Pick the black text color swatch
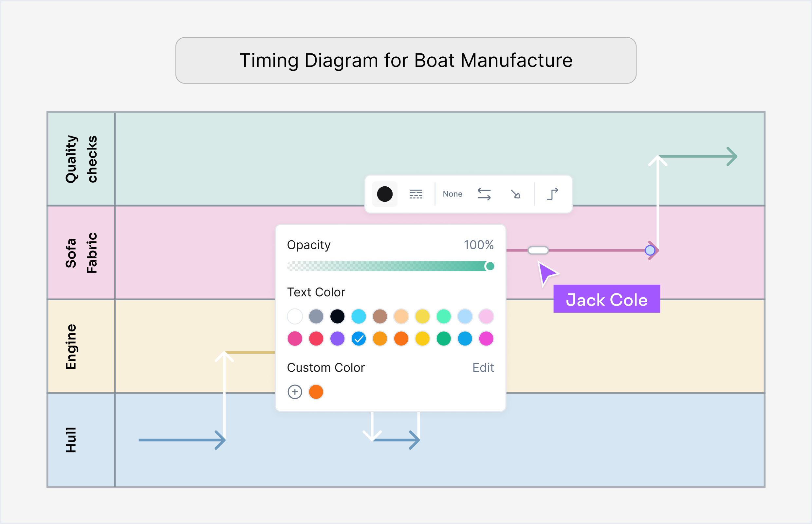Viewport: 812px width, 524px height. (x=338, y=316)
